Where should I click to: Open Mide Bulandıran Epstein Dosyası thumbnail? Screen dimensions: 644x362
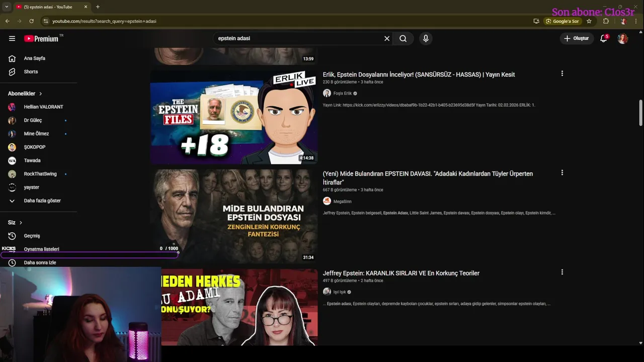233,216
